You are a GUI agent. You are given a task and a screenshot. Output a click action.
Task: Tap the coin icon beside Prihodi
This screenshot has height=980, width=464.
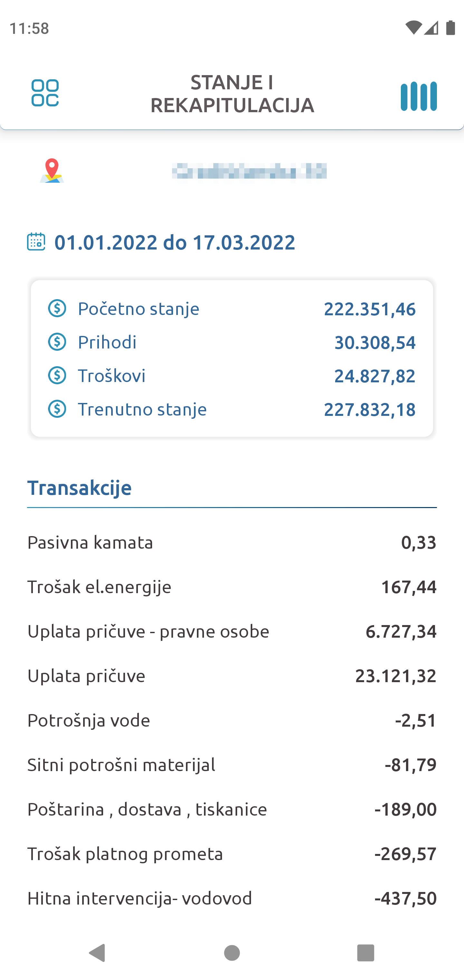[57, 342]
